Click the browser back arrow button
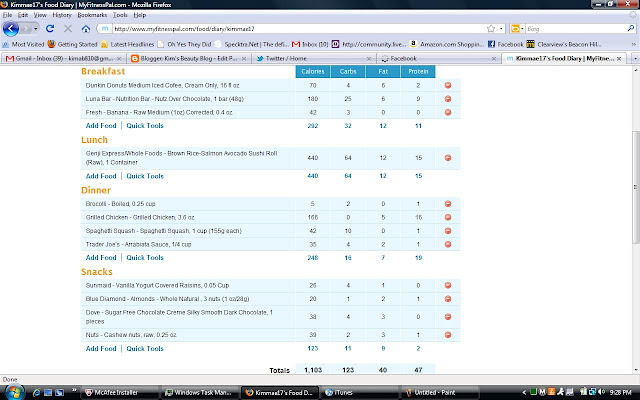 coord(11,29)
